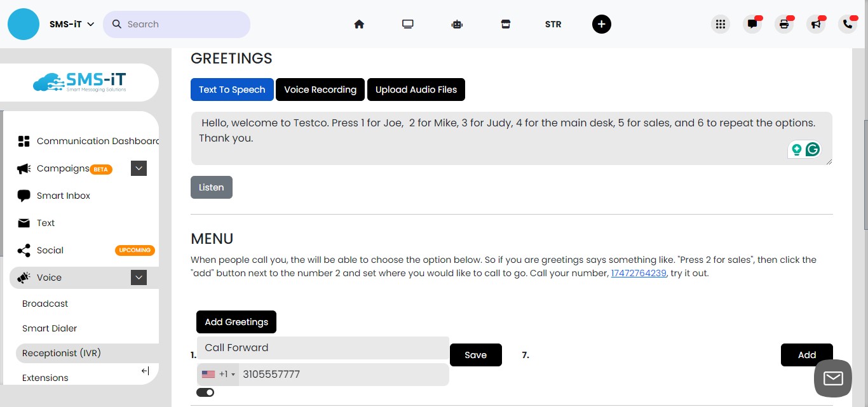Open the chat support bubble at bottom right
Screen dimensions: 868x407
(832, 378)
